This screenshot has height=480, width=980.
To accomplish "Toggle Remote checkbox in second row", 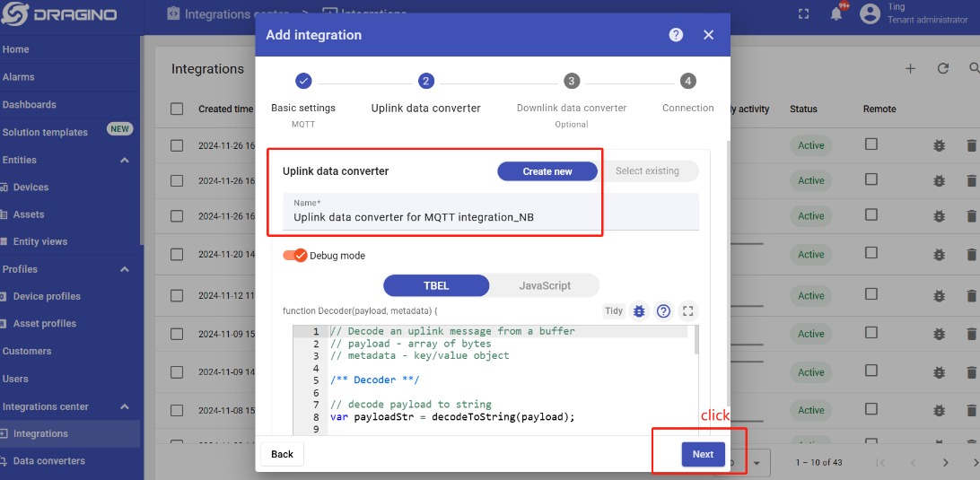I will click(x=871, y=179).
